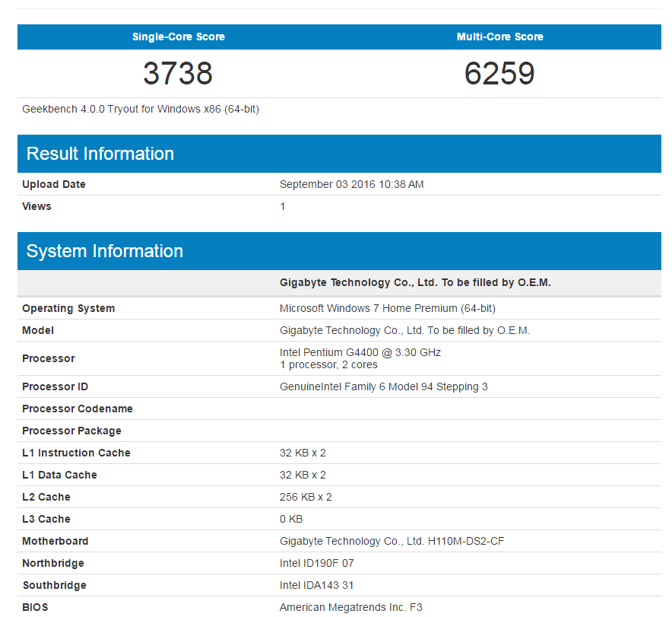The image size is (672, 617).
Task: Click the BIOS label
Action: [35, 608]
